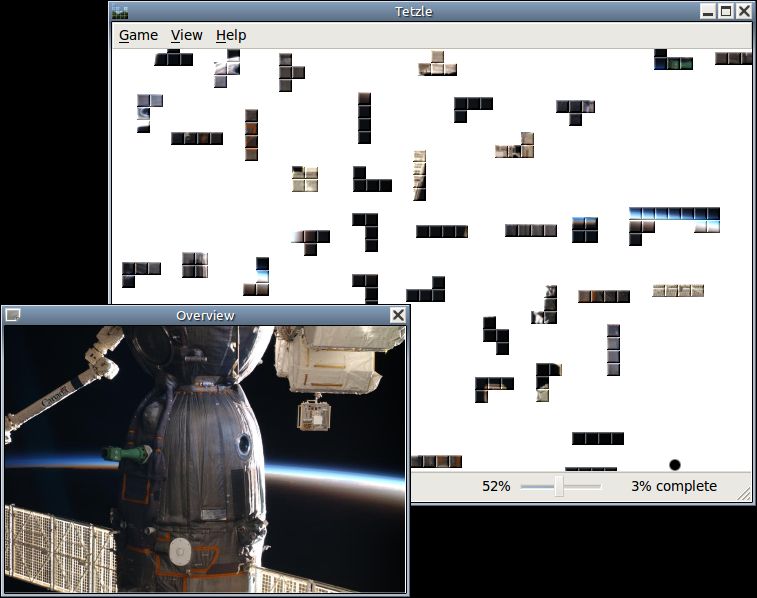
Task: Click the spacecraft image in the Overview window
Action: (205, 459)
